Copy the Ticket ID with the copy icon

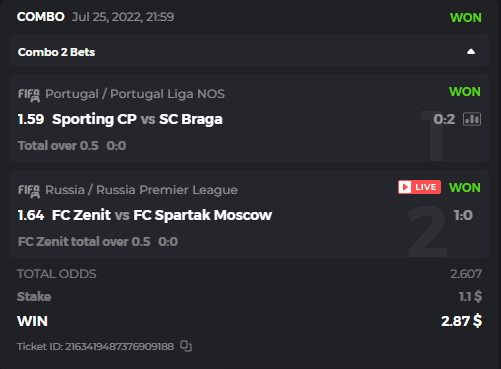(186, 346)
